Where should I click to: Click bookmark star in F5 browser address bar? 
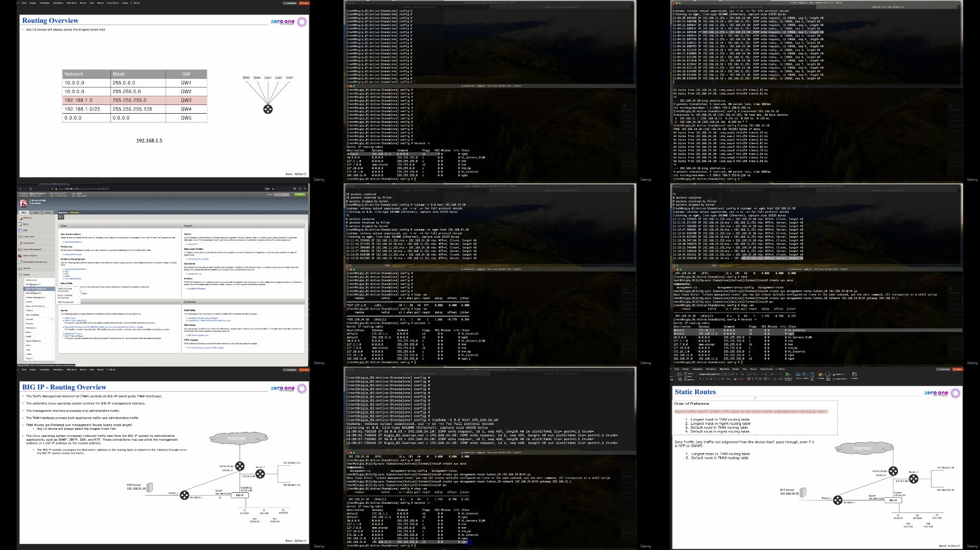pyautogui.click(x=273, y=189)
